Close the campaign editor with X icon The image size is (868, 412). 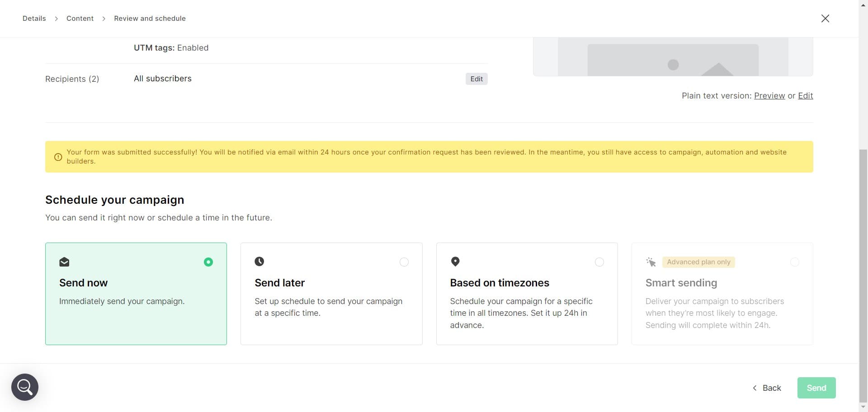click(x=825, y=19)
